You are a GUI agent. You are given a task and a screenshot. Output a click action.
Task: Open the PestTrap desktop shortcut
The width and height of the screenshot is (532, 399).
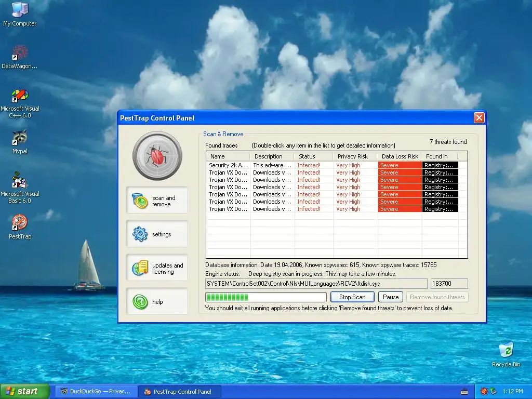point(20,227)
